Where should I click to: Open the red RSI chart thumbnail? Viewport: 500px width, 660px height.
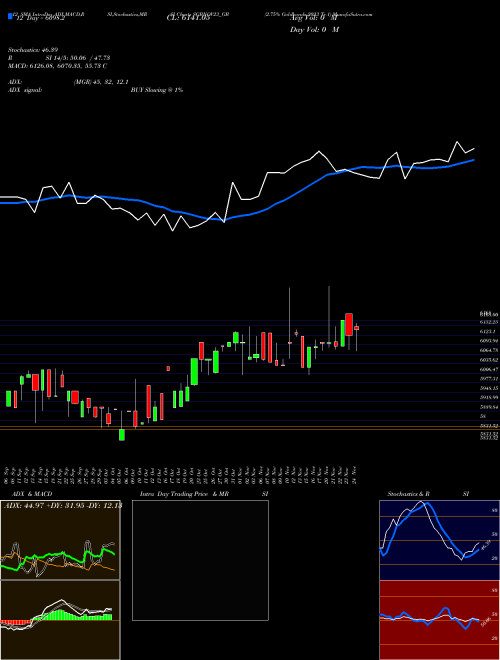coord(439,620)
